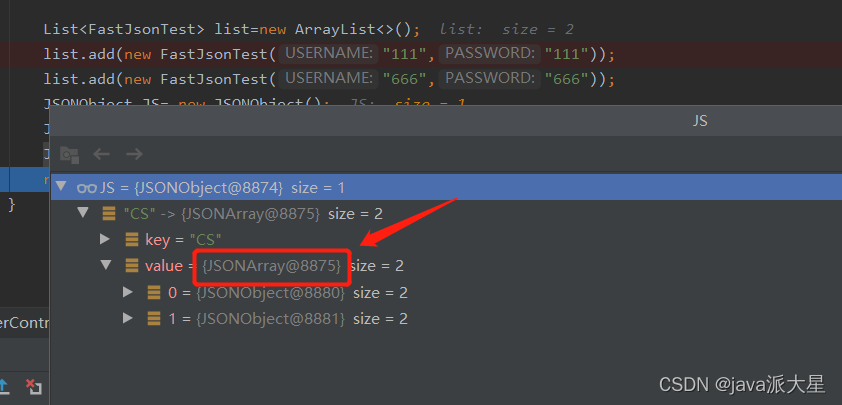Click the List<FastJsonTest> list=new ArrayList<>() code line
Viewport: 842px width, 405px height.
[231, 29]
